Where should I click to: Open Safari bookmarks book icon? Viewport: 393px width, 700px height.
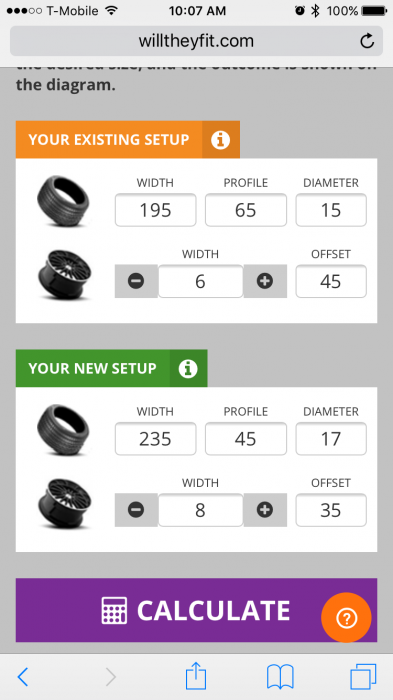(x=280, y=677)
